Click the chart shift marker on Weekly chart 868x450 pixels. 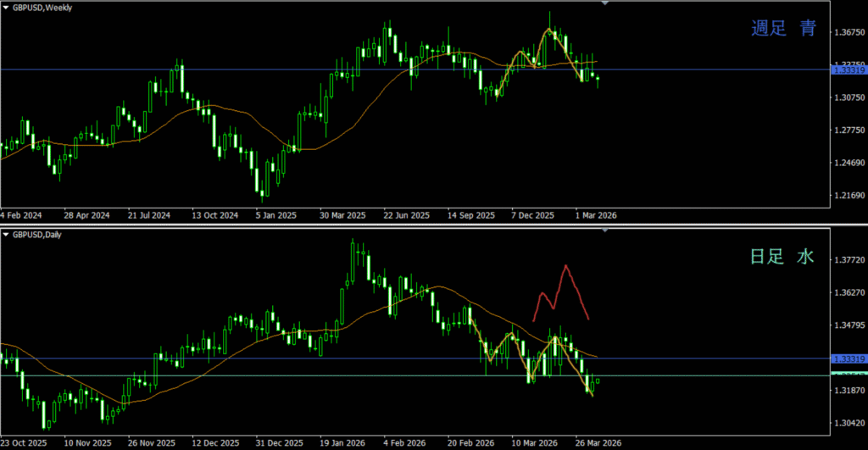pyautogui.click(x=604, y=3)
